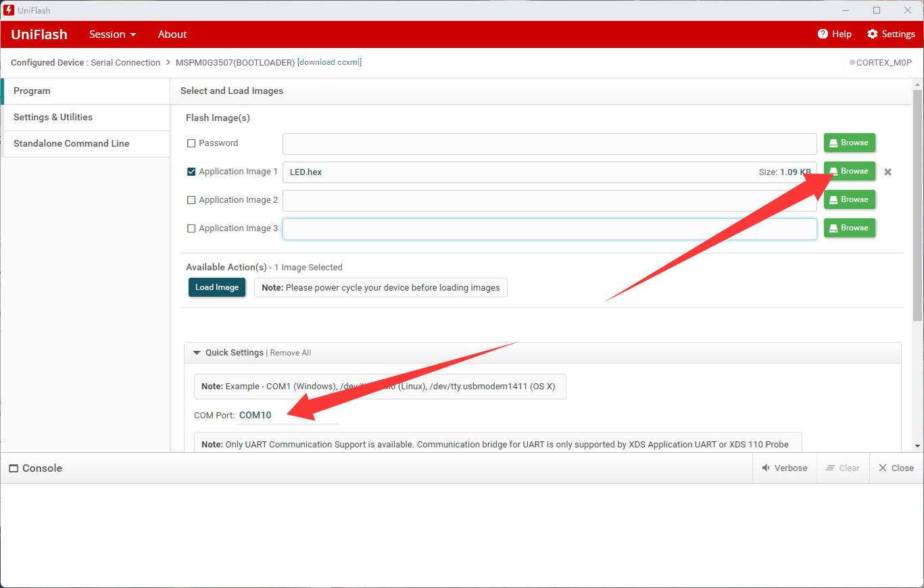Screen dimensions: 924x588
Task: Close the Console panel
Action: (896, 468)
